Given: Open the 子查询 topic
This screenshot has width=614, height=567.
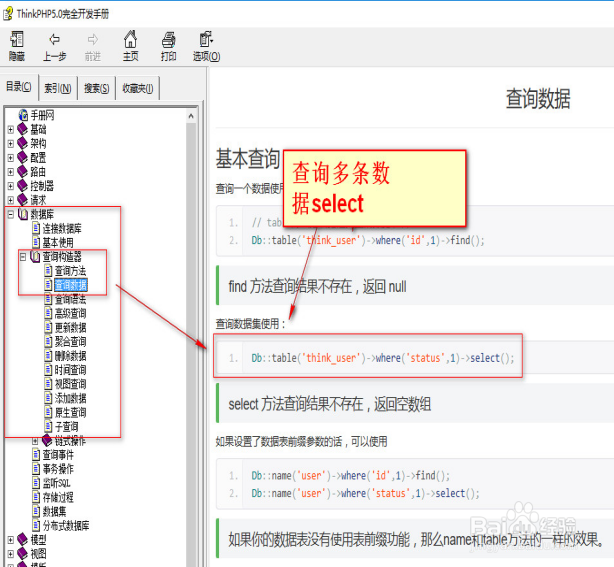Looking at the screenshot, I should coord(66,427).
